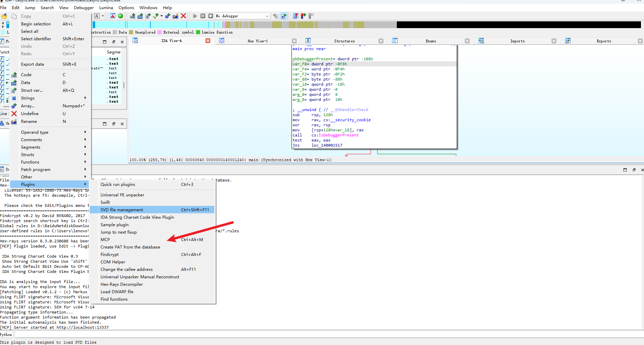Click the green circle toolbar icon
644x345 pixels.
coord(121,16)
